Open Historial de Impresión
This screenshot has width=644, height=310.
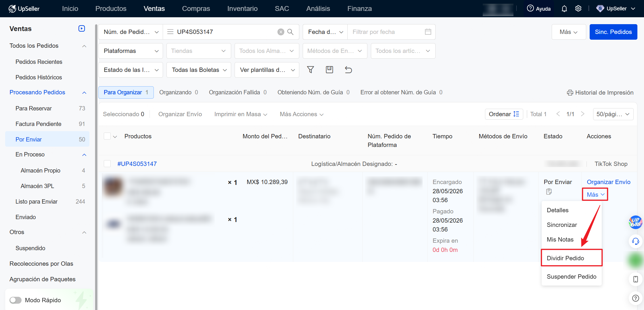pos(600,93)
